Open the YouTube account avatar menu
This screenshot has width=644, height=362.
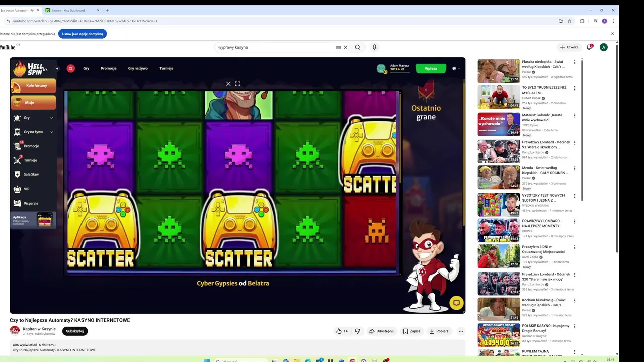point(604,47)
